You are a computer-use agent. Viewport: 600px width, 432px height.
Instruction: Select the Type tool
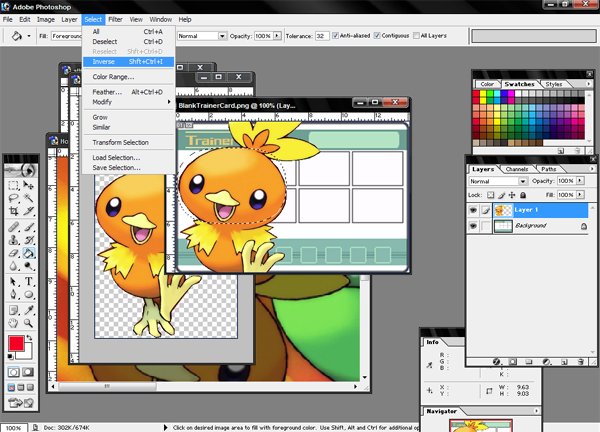(x=28, y=282)
